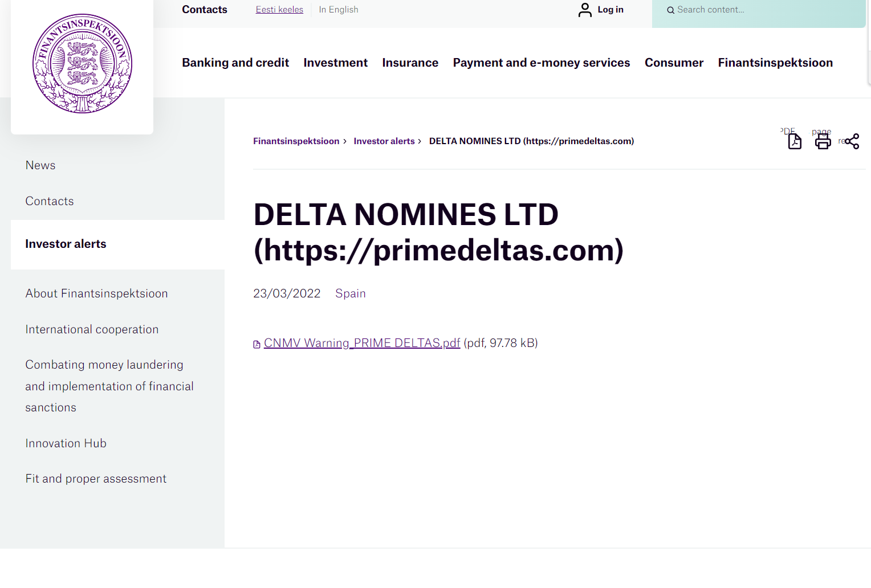Click the Log in button
The height and width of the screenshot is (588, 871).
pyautogui.click(x=610, y=10)
